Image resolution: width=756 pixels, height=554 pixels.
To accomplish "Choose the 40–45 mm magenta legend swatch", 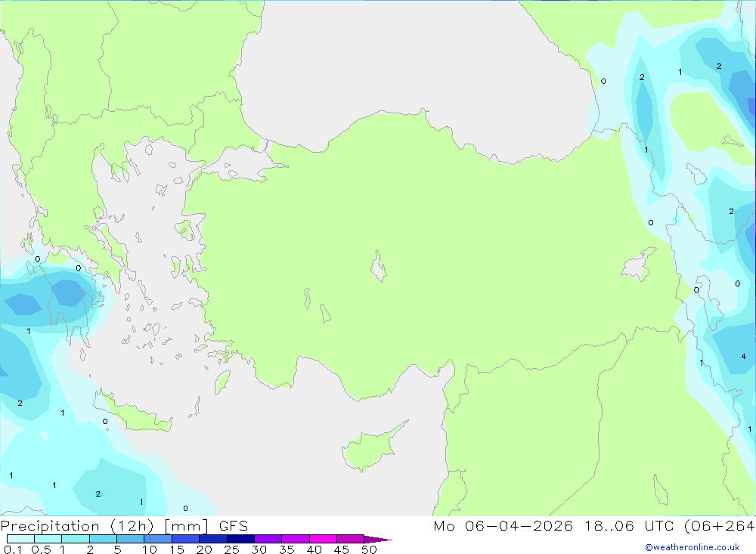I will click(323, 539).
